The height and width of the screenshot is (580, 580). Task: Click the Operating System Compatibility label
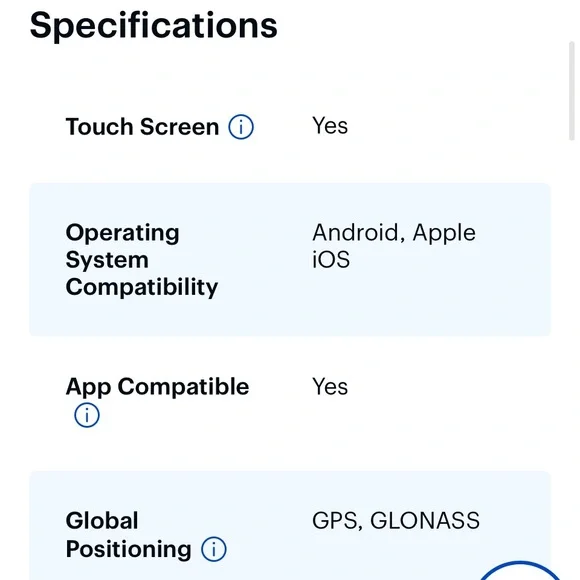(x=142, y=260)
